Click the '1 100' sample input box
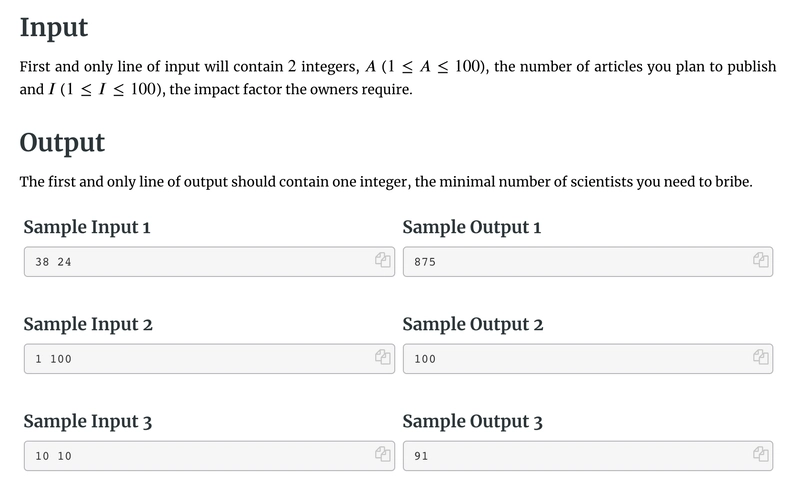Viewport: 800px width, 493px height. (209, 359)
